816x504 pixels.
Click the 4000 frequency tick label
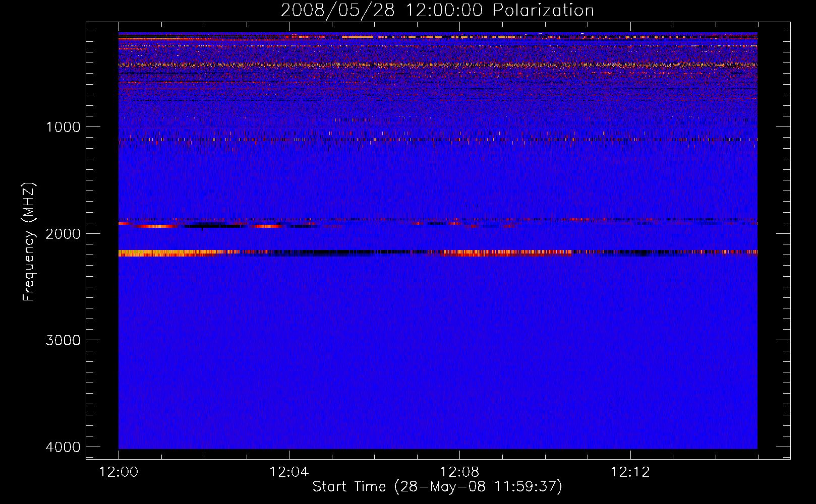[x=63, y=447]
